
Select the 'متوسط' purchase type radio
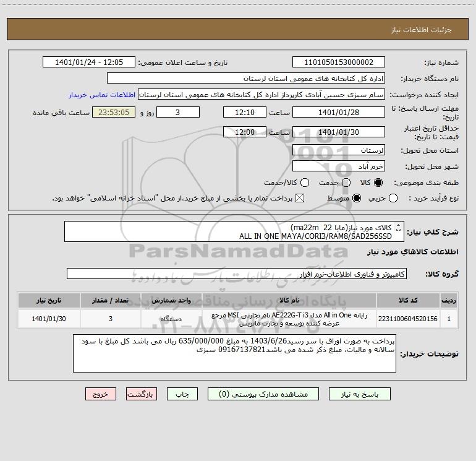(x=357, y=198)
